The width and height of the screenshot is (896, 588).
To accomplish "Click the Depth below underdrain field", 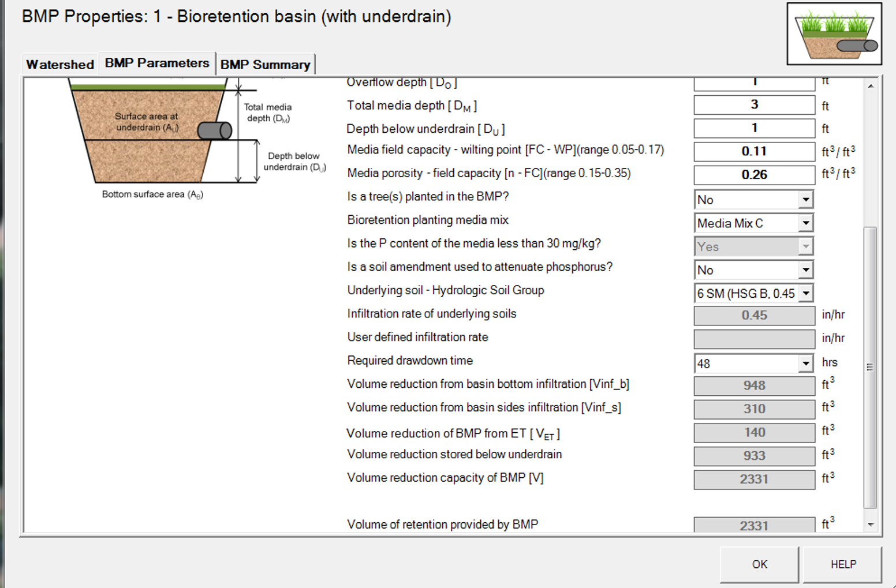I will (x=753, y=128).
